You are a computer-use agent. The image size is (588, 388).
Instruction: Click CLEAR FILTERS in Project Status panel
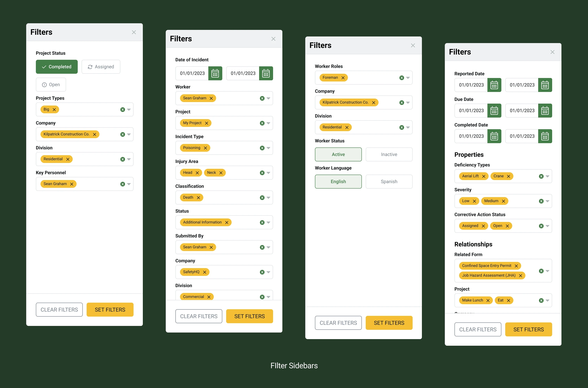pos(59,310)
